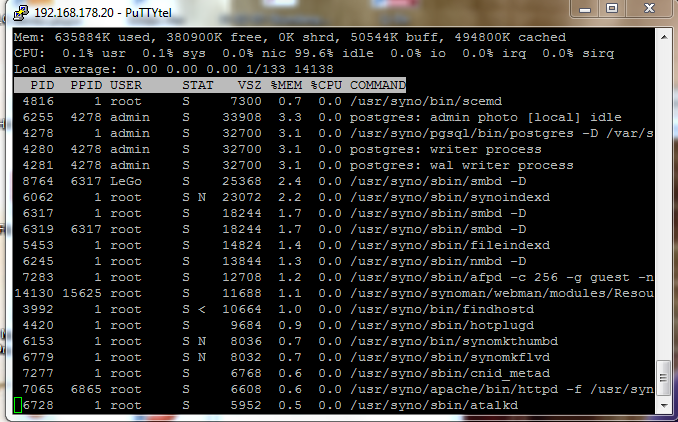
Task: Click PID 6255 in process list
Action: [x=38, y=117]
